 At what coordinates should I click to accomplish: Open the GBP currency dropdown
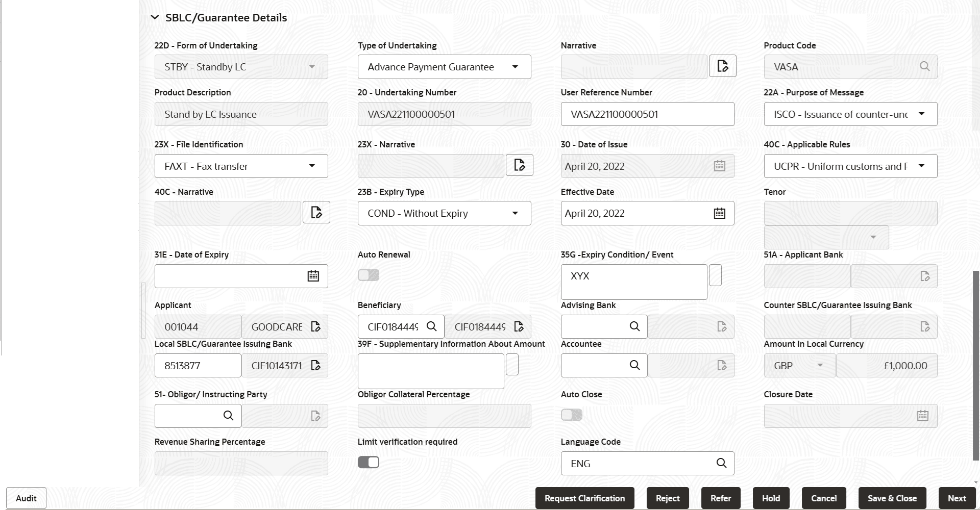820,365
